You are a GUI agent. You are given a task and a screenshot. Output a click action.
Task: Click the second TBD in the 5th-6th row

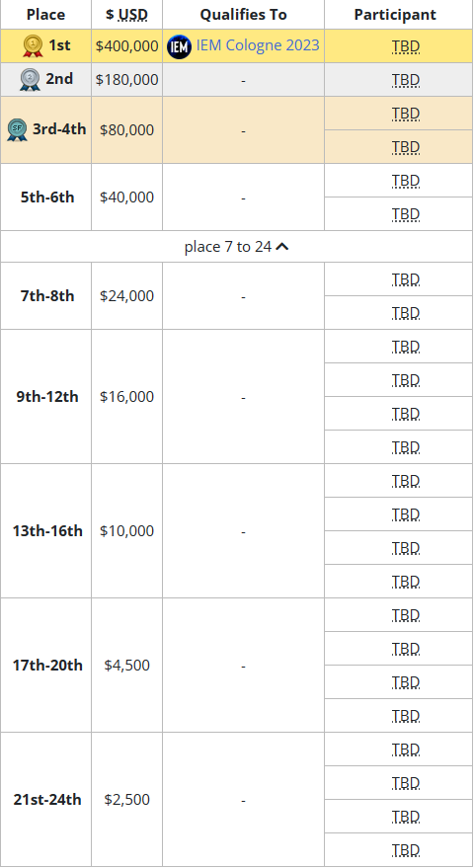tap(406, 214)
